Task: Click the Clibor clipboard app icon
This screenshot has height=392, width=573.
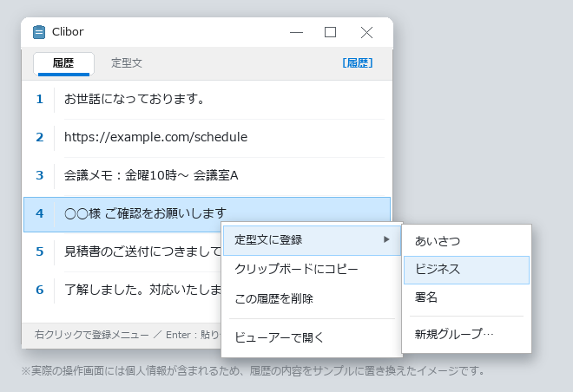Action: click(39, 32)
